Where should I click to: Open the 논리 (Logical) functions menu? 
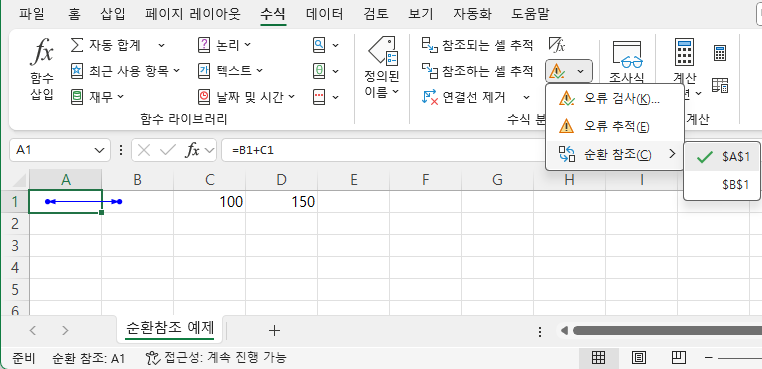click(225, 45)
